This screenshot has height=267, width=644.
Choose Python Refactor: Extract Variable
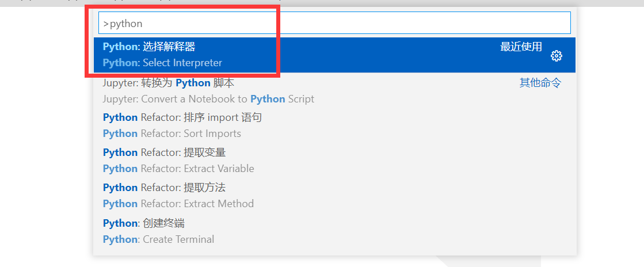point(334,161)
